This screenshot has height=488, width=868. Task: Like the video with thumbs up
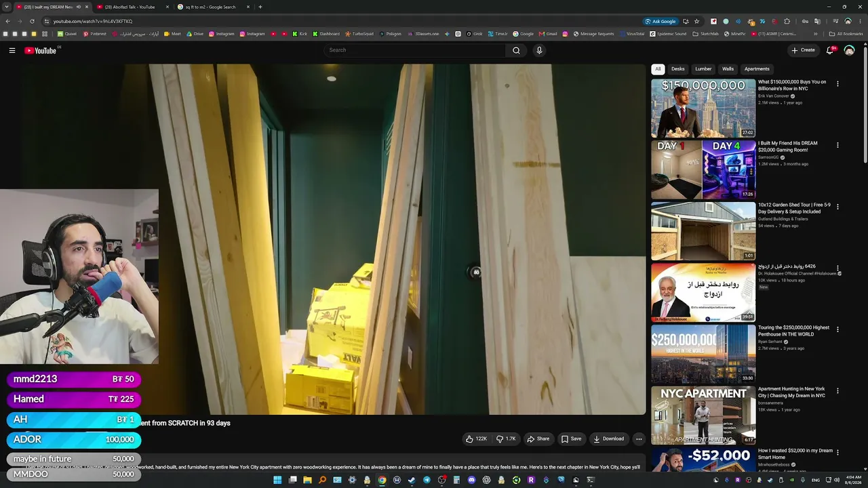click(477, 439)
